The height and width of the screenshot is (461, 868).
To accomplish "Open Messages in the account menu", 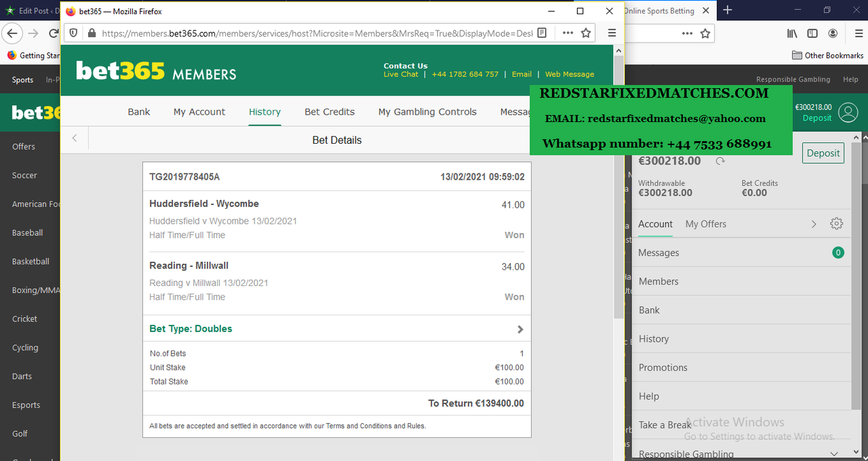I will click(741, 253).
